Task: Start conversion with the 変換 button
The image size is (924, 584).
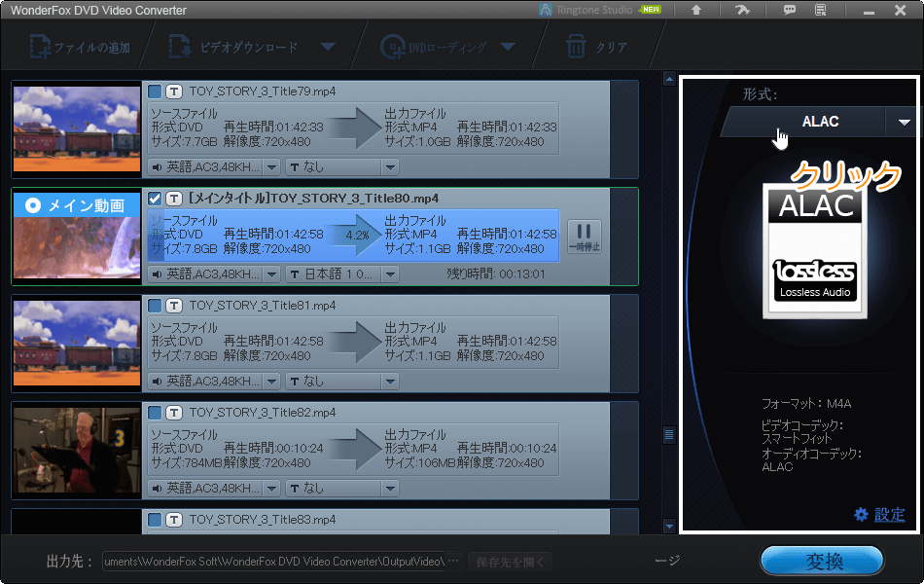Action: click(x=823, y=561)
